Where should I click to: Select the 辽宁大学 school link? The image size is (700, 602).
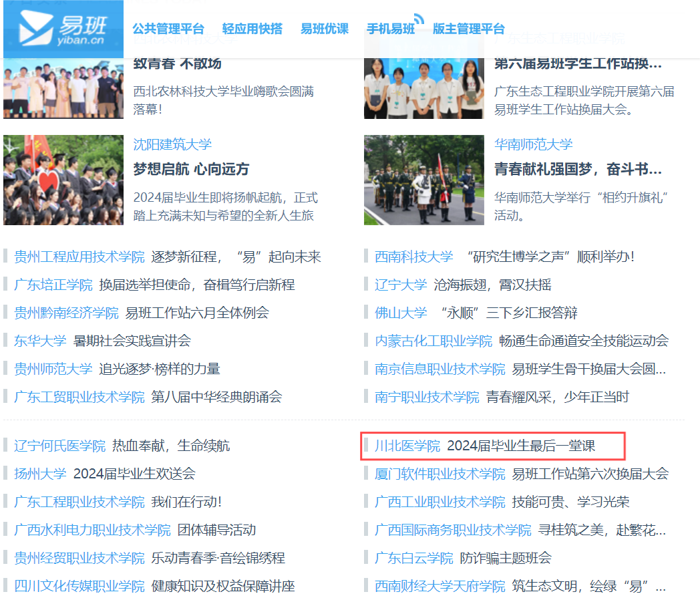(400, 285)
